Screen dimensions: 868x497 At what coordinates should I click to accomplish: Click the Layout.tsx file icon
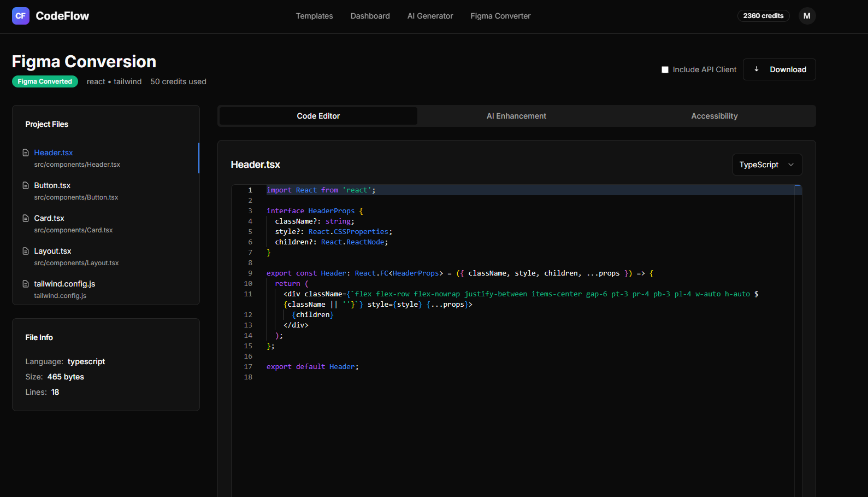(26, 251)
